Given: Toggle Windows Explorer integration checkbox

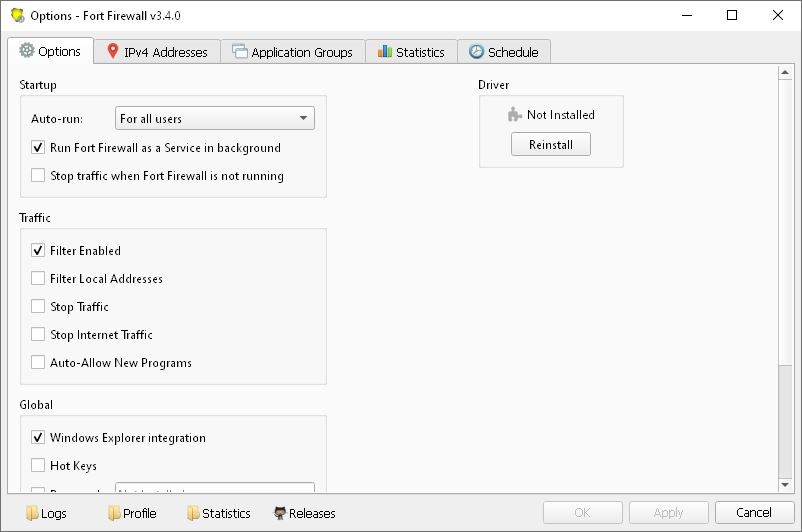Looking at the screenshot, I should 38,438.
